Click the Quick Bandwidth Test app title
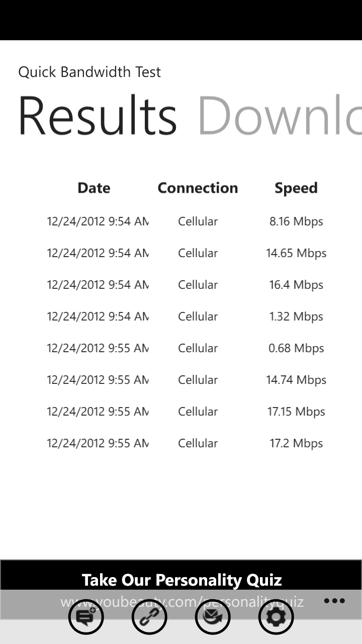 click(89, 72)
